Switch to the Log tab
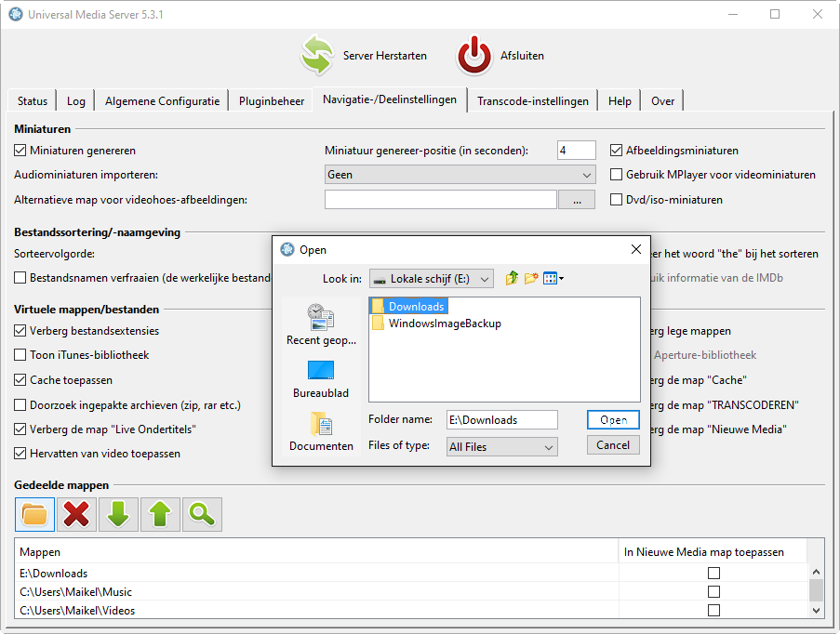The image size is (840, 634). point(76,101)
